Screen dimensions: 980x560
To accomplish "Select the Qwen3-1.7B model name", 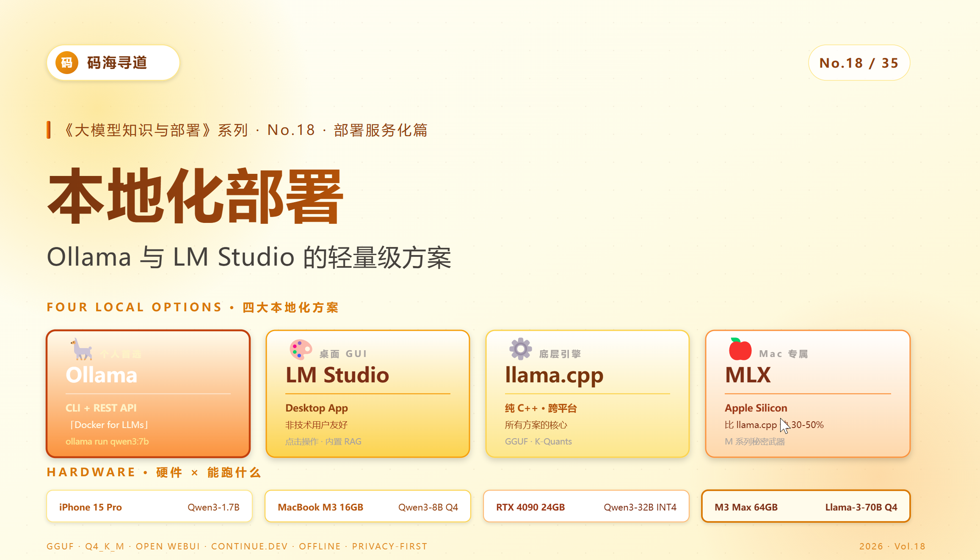I will [x=214, y=507].
